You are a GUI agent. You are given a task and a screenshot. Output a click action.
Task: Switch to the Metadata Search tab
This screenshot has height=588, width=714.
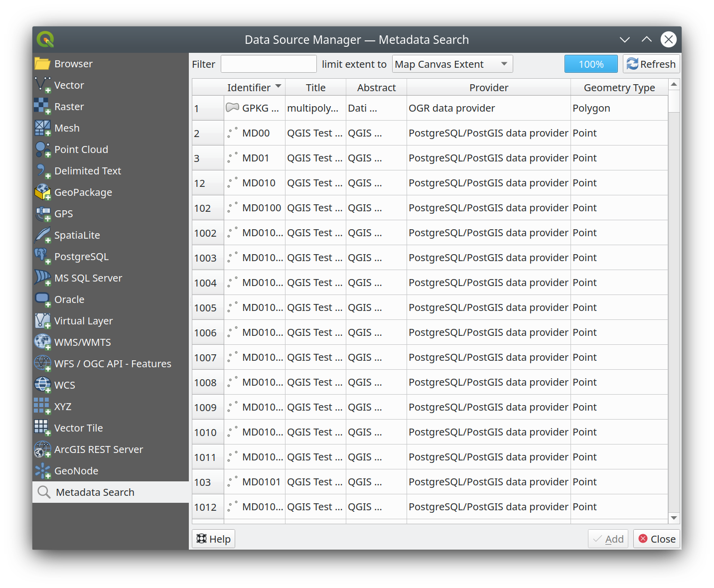pyautogui.click(x=95, y=492)
